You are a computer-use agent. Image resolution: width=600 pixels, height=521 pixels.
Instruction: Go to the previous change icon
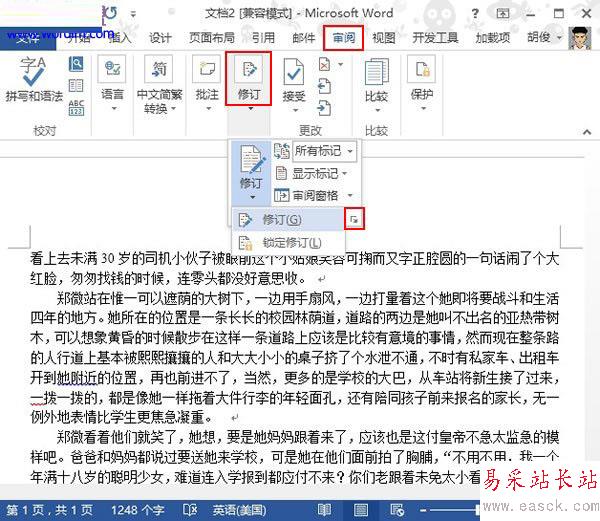tap(324, 86)
